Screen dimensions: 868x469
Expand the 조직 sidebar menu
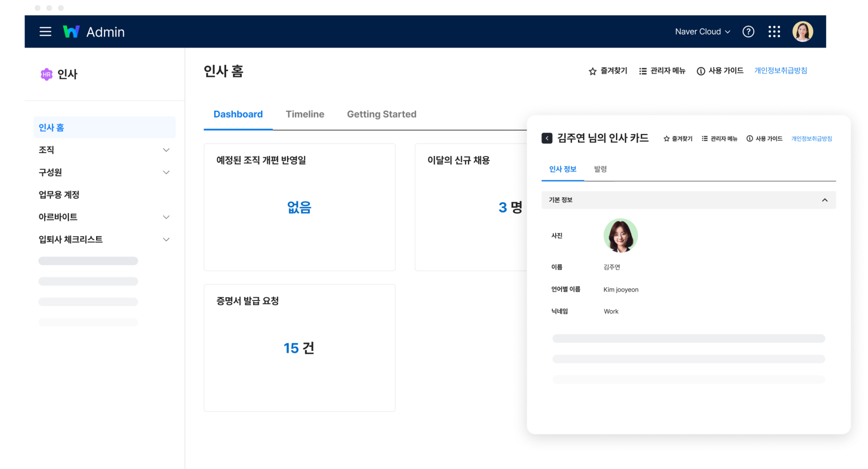[166, 150]
